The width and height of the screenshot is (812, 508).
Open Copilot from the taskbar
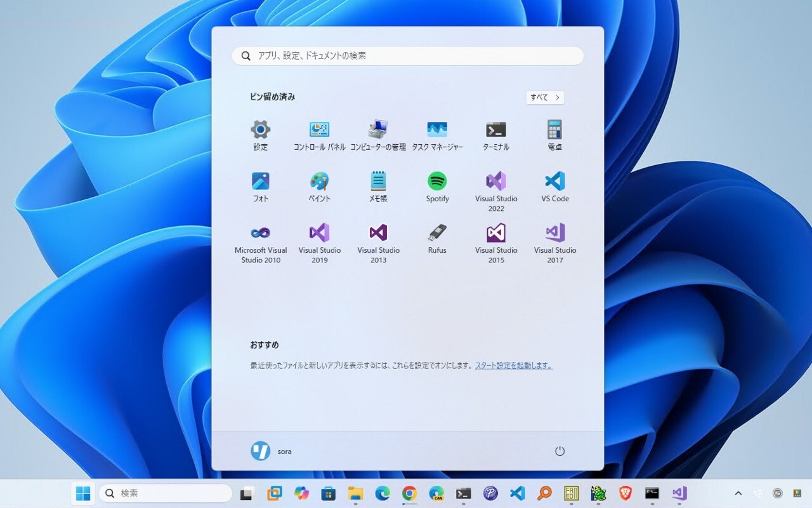pyautogui.click(x=301, y=493)
